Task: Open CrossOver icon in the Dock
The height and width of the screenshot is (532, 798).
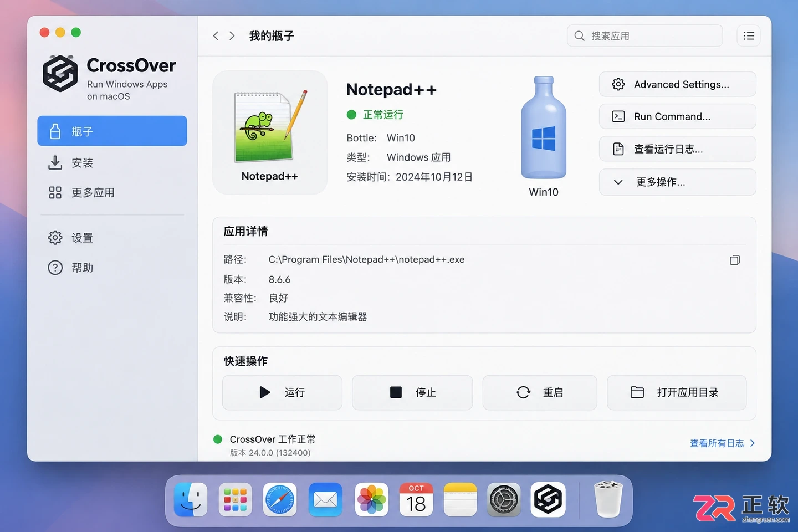Action: pos(548,500)
